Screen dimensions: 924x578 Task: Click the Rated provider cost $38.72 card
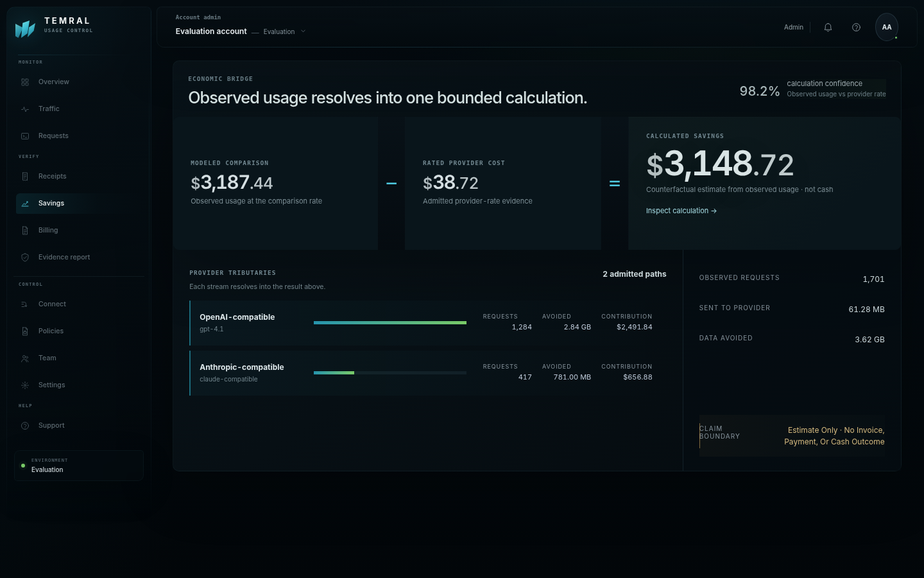503,184
